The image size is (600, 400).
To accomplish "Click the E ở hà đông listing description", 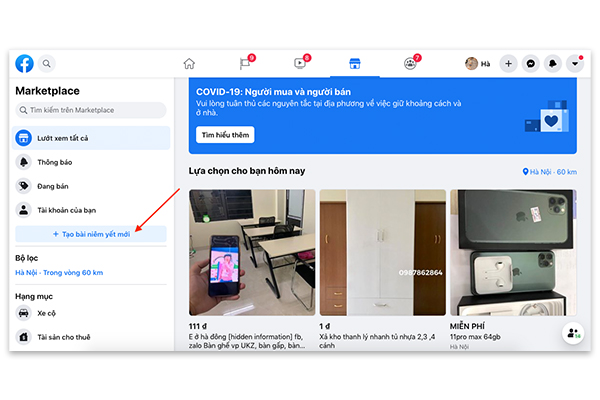I will [247, 341].
